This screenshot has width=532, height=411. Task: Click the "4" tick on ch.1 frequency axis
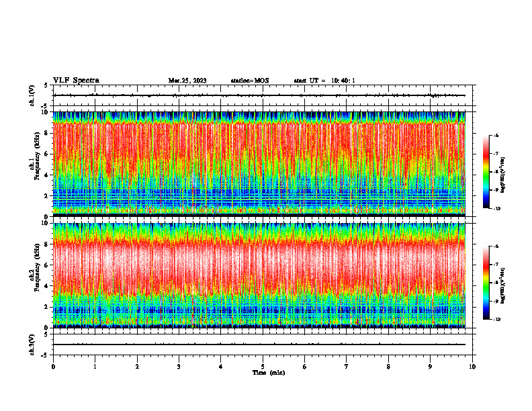tap(47, 175)
